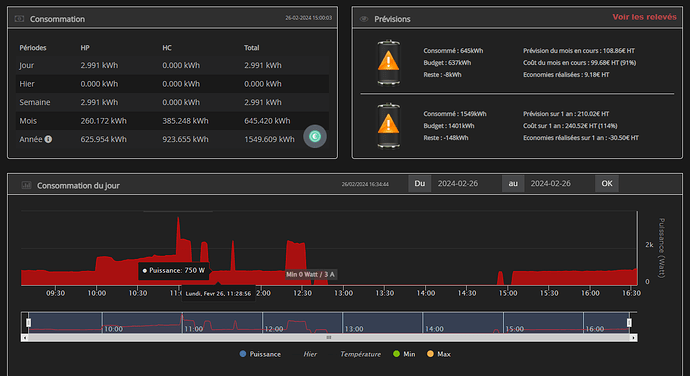690x376 pixels.
Task: Toggle the Max series in legend
Action: 439,354
